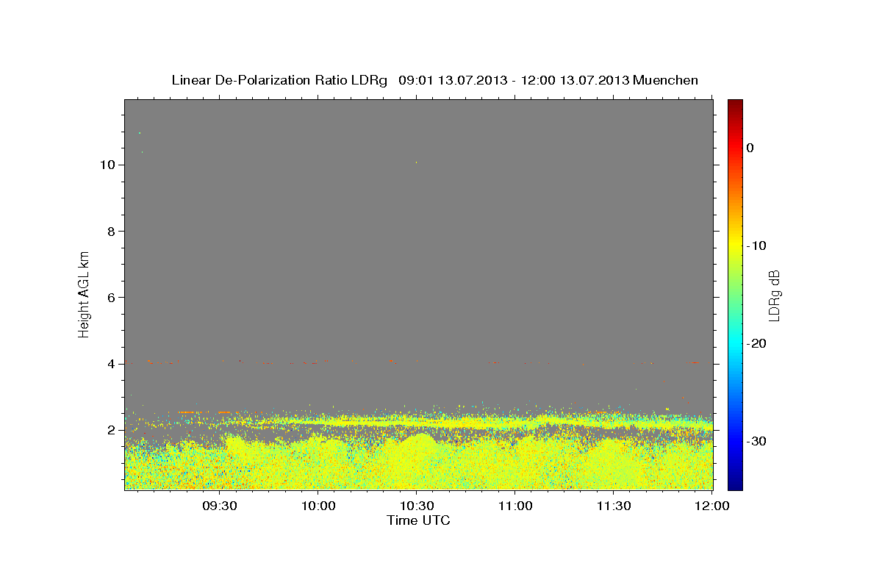Image resolution: width=882 pixels, height=588 pixels.
Task: Click the height tick label 2
Action: point(111,429)
